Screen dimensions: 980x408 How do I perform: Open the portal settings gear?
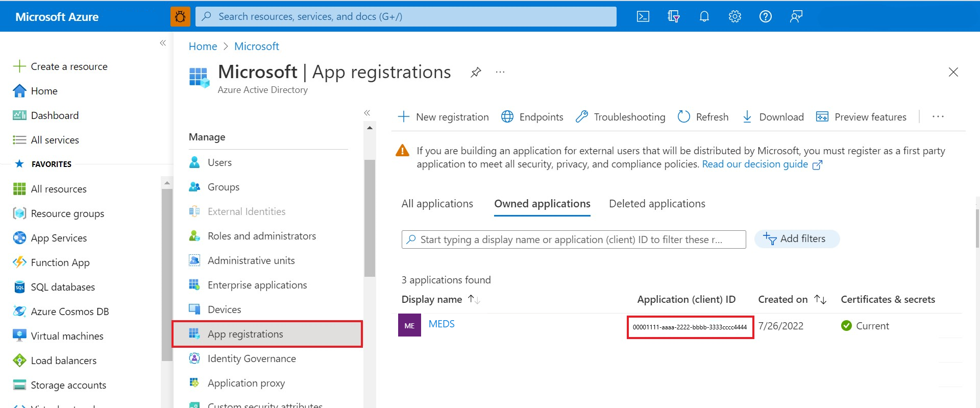(x=734, y=16)
